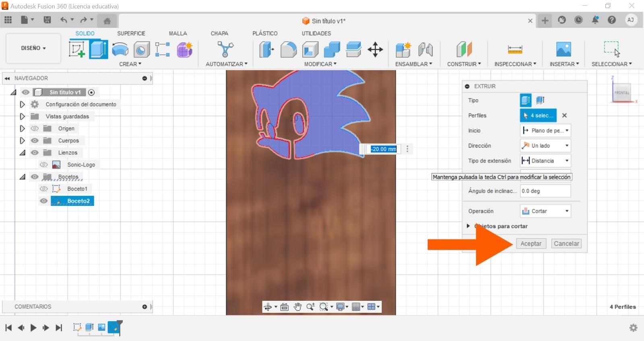Screen dimensions: 644x341
Task: Click the -20.00 mm distance field
Action: pos(383,149)
